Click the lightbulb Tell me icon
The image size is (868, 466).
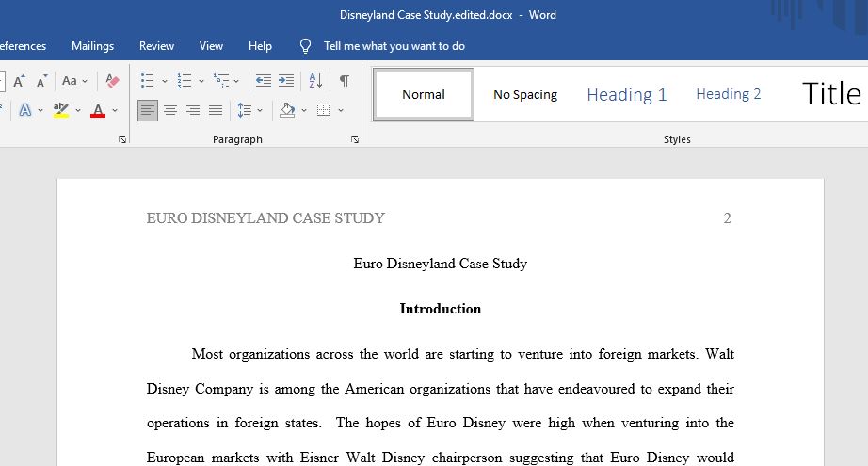305,46
